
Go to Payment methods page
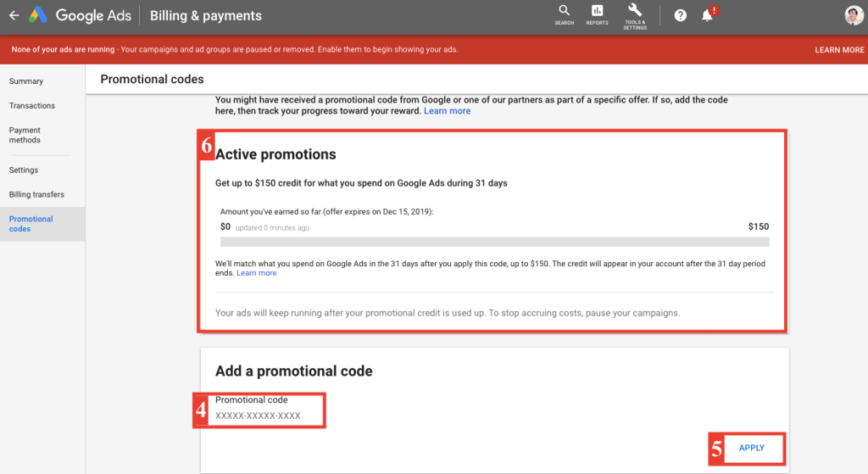click(25, 135)
